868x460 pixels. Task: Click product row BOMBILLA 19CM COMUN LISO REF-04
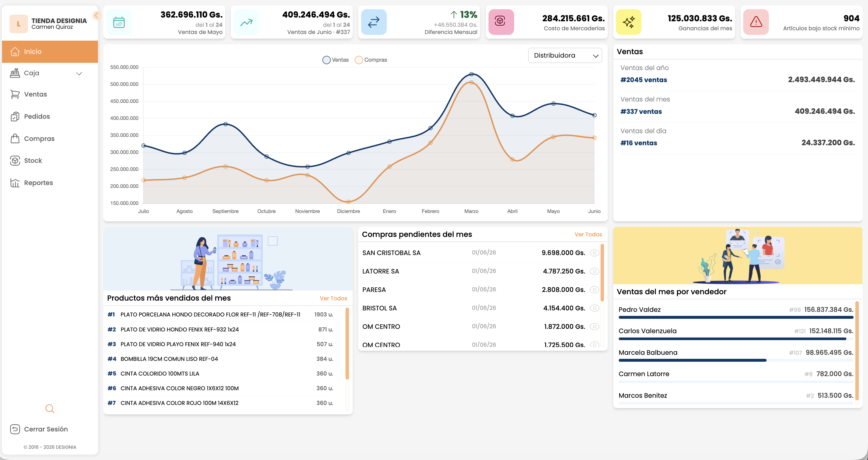(220, 359)
